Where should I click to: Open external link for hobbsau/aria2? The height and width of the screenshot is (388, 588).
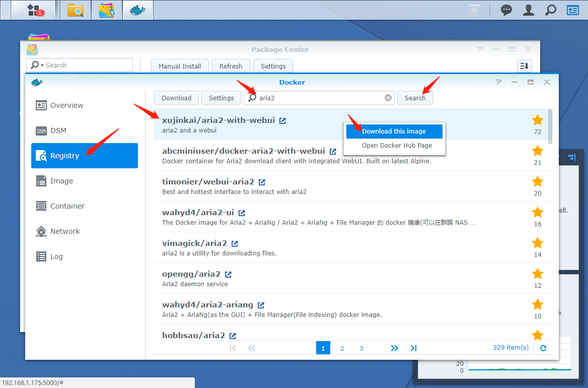click(233, 336)
